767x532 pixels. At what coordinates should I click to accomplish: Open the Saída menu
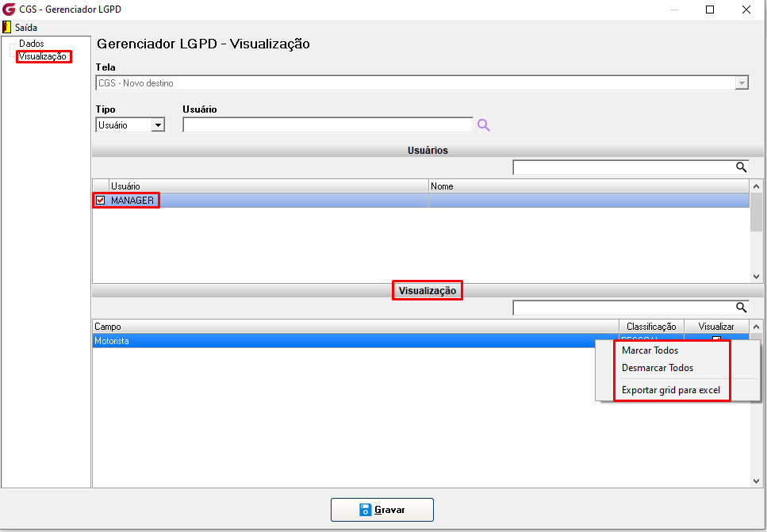click(x=26, y=28)
